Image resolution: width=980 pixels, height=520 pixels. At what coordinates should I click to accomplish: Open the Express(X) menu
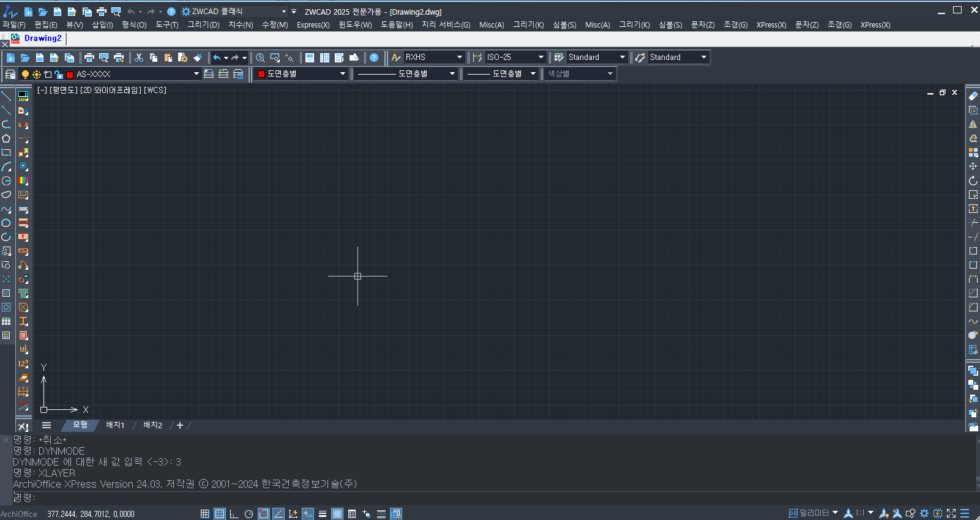[313, 25]
